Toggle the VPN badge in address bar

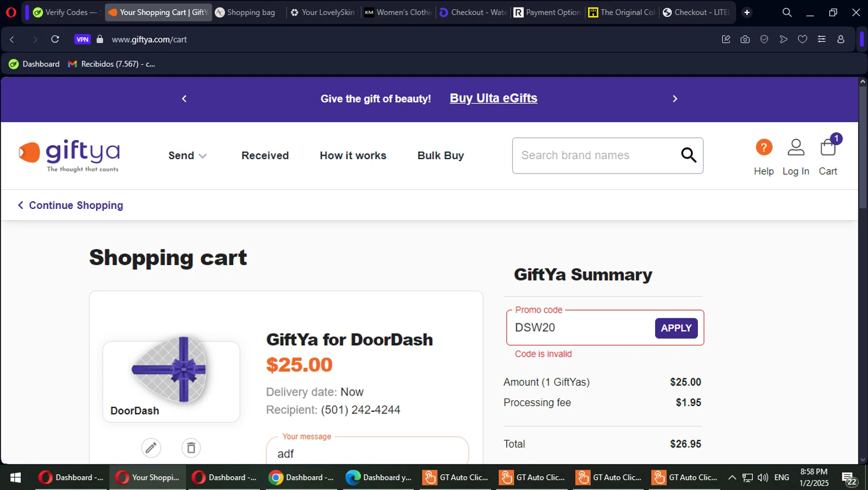click(82, 39)
